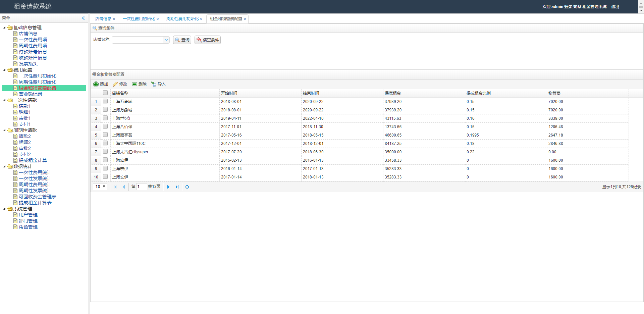Switch to the 周期性费用初始化 tab
644x314 pixels.
[182, 19]
